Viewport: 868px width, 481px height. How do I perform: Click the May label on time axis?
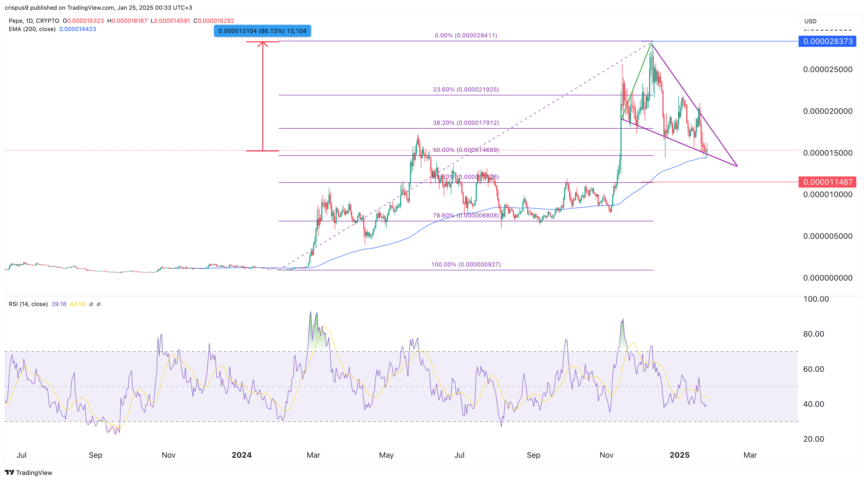pyautogui.click(x=386, y=456)
